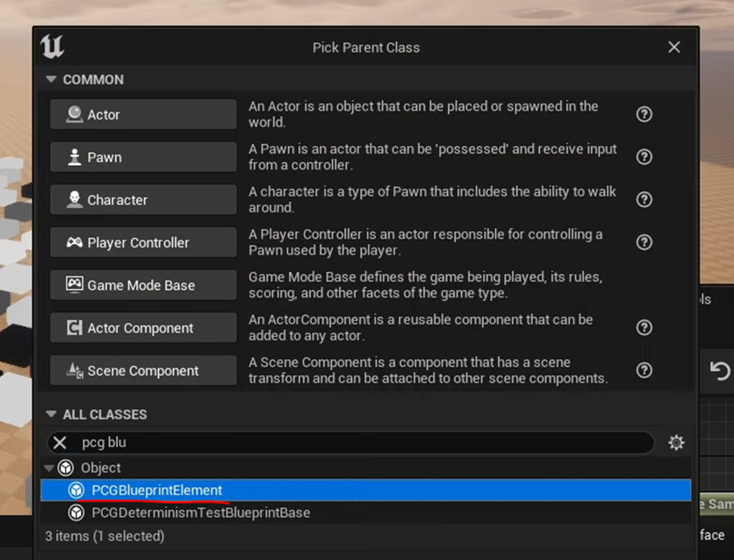734x560 pixels.
Task: Choose the Actor Component class
Action: pyautogui.click(x=143, y=328)
